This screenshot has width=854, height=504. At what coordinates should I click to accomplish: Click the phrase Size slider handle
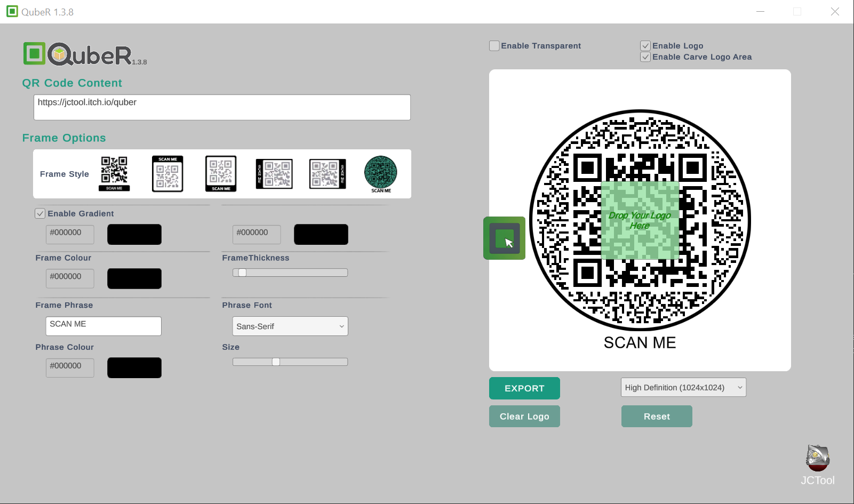point(276,362)
